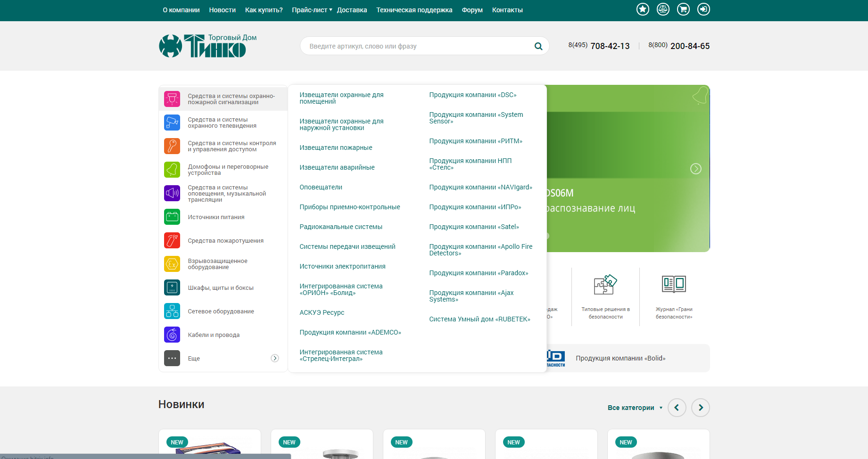
Task: Open Журнал «Грани безопасности» text link
Action: pos(674,313)
